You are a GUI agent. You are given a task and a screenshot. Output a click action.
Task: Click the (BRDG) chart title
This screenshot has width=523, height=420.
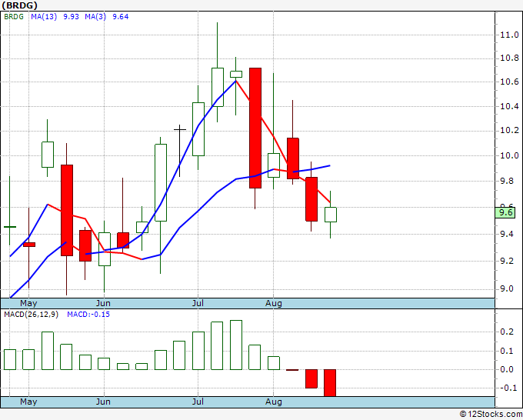(20, 5)
